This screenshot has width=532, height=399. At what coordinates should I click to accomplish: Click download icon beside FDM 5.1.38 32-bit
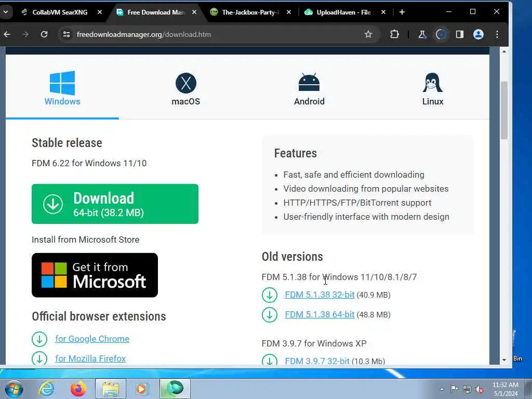coord(270,295)
